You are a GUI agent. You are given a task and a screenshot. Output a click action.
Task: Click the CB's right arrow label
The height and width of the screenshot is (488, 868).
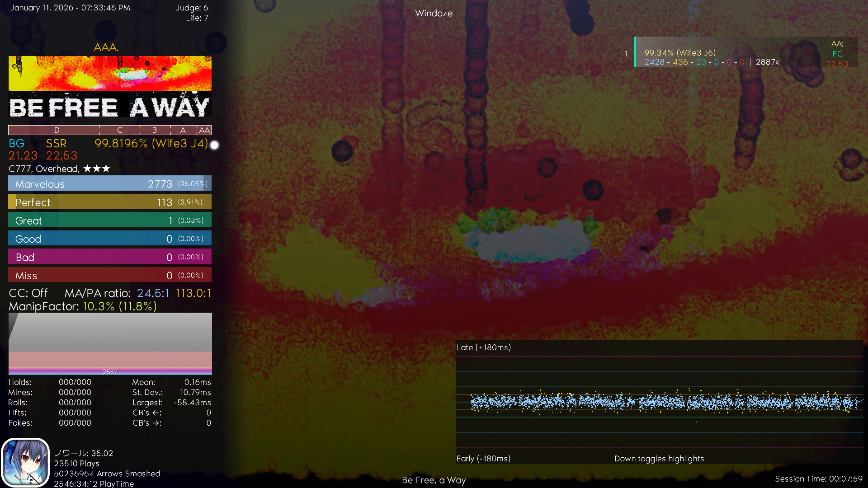pyautogui.click(x=146, y=423)
